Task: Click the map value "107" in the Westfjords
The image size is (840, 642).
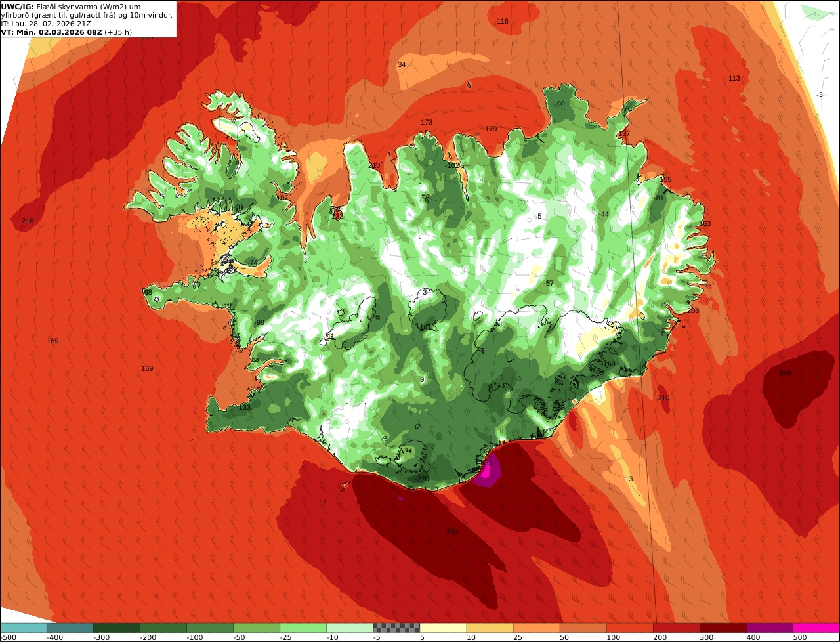Action: click(282, 198)
